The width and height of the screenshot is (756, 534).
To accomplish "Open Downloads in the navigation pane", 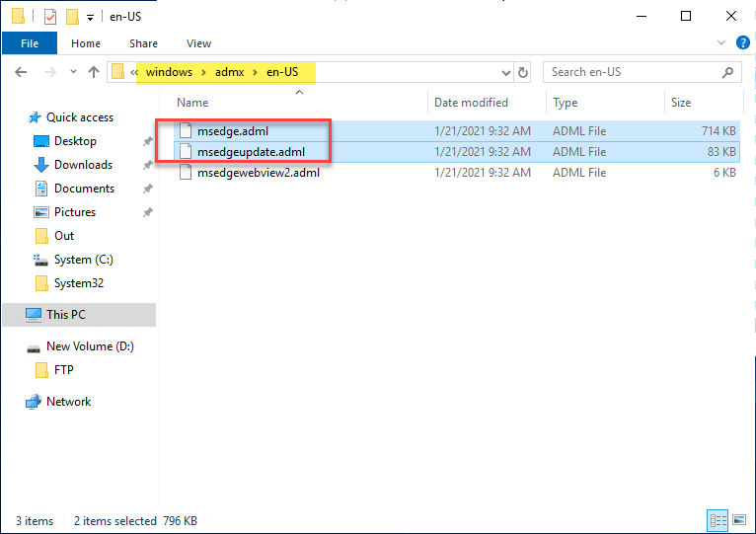I will tap(83, 165).
